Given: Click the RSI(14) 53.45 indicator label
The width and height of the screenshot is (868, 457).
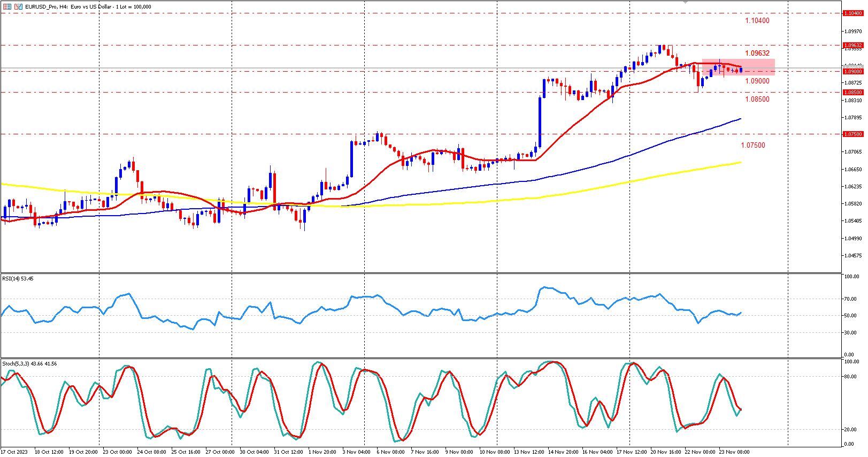Looking at the screenshot, I should [x=18, y=279].
